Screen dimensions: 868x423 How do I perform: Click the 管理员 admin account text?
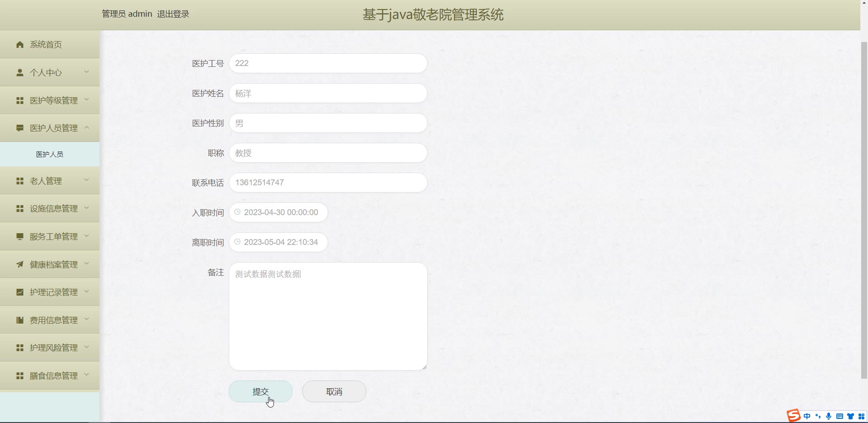coord(127,14)
